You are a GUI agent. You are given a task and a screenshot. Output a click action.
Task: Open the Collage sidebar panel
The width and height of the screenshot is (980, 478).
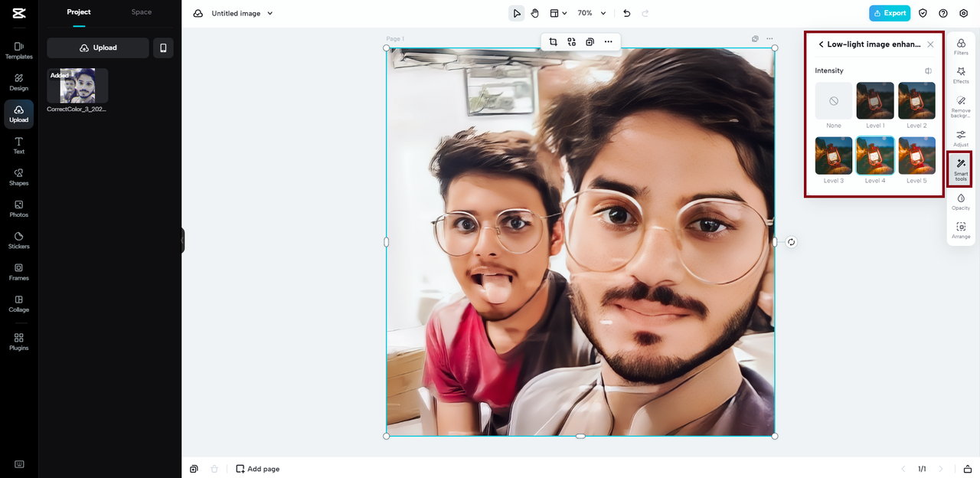pos(18,304)
